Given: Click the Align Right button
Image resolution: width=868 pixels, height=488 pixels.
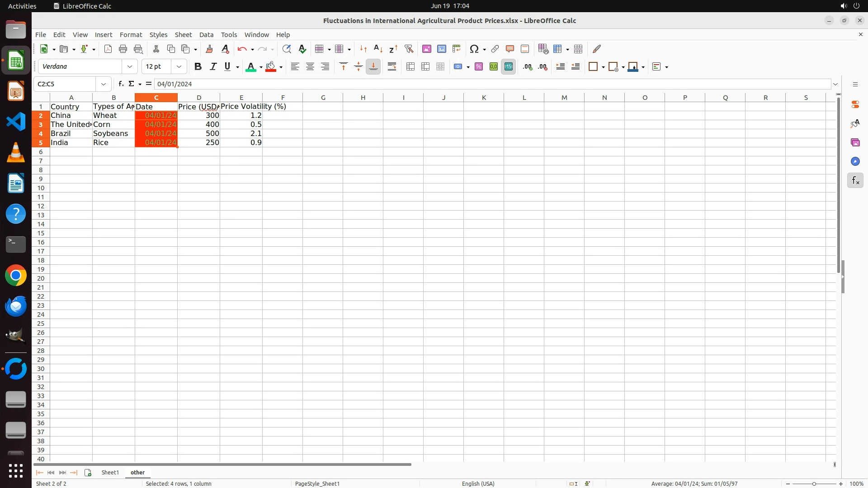Looking at the screenshot, I should (x=325, y=67).
